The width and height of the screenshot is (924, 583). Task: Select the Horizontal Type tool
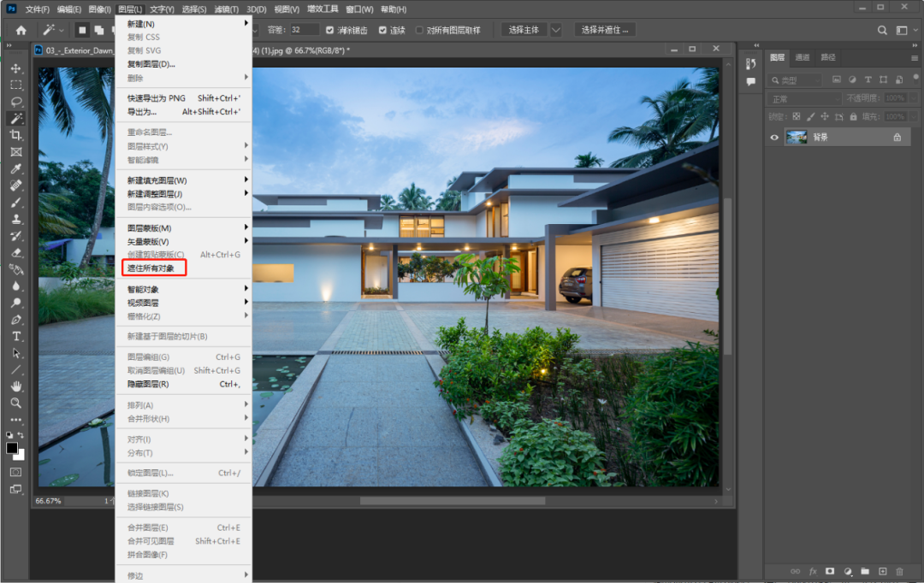coord(16,336)
